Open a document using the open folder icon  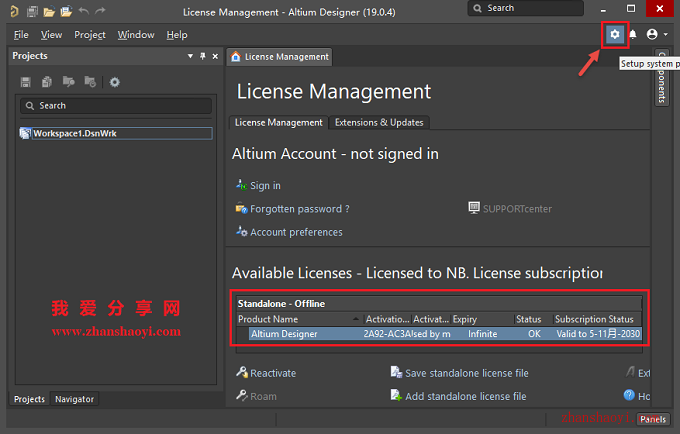[x=49, y=12]
